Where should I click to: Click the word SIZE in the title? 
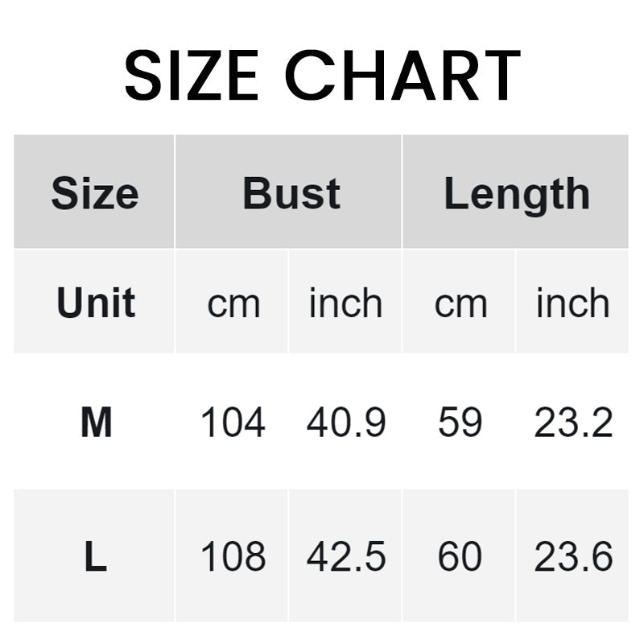tap(192, 75)
